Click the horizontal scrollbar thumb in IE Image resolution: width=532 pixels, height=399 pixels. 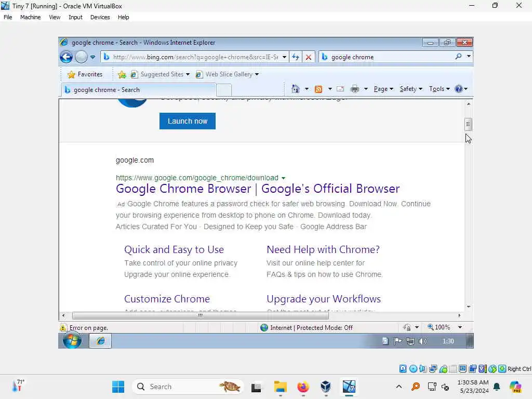(201, 315)
